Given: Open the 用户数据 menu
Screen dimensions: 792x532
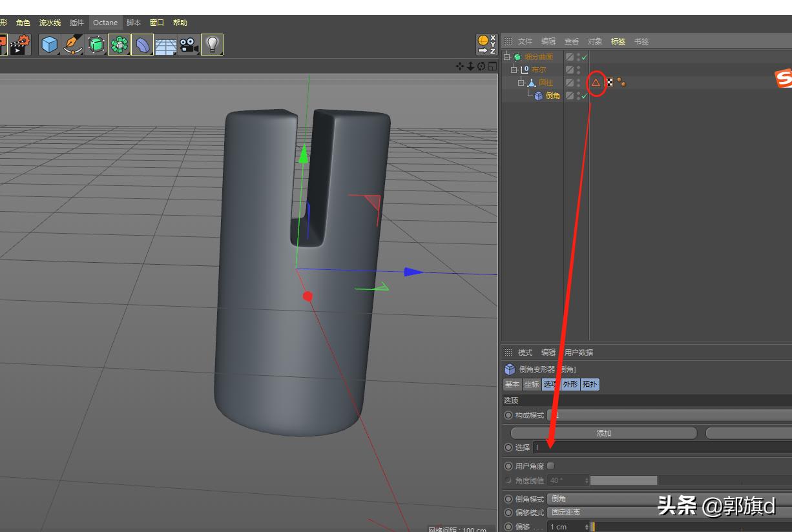Looking at the screenshot, I should tap(578, 353).
